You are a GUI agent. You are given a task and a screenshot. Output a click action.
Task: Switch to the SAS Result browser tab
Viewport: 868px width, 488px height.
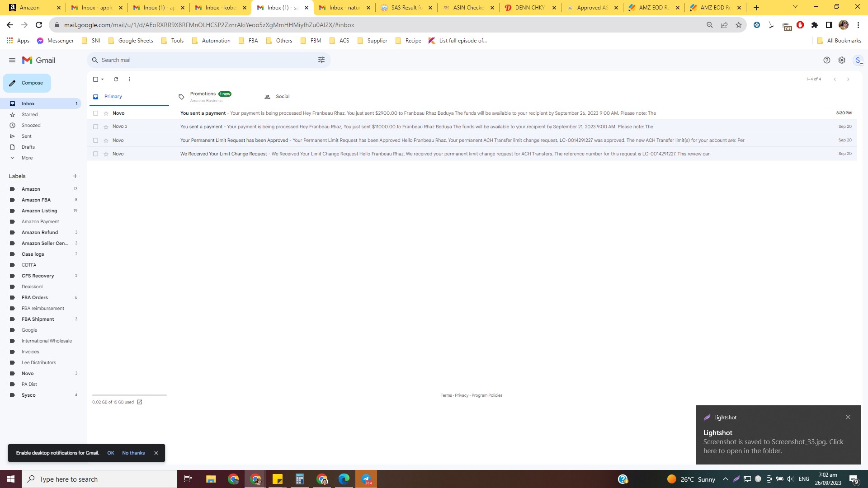(x=406, y=8)
